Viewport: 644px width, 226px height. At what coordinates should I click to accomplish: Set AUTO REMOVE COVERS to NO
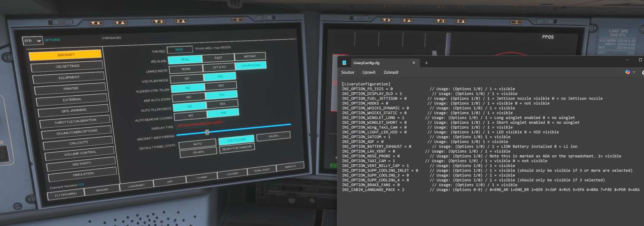click(190, 116)
